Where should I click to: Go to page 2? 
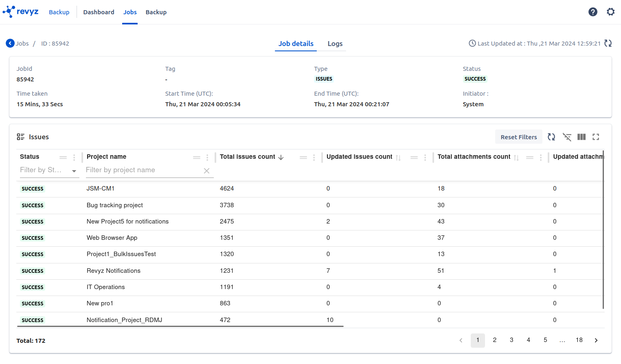(495, 340)
